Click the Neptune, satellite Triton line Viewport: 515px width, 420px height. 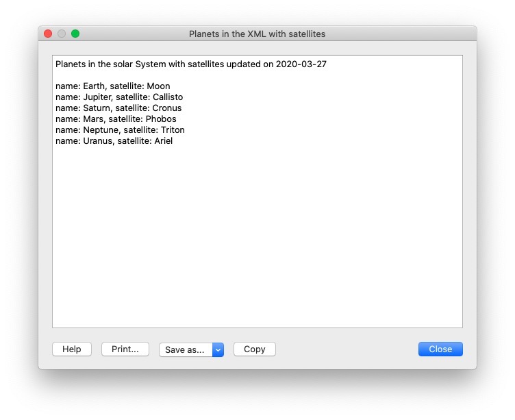point(120,130)
